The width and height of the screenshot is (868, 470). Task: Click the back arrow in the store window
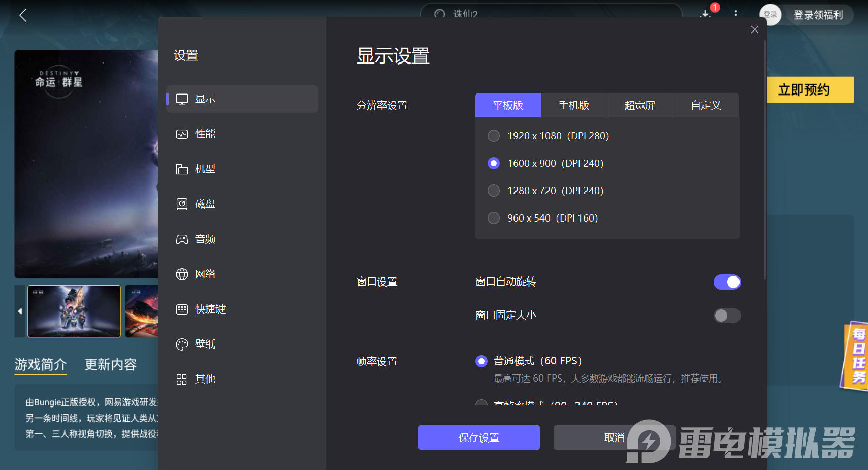(x=23, y=15)
